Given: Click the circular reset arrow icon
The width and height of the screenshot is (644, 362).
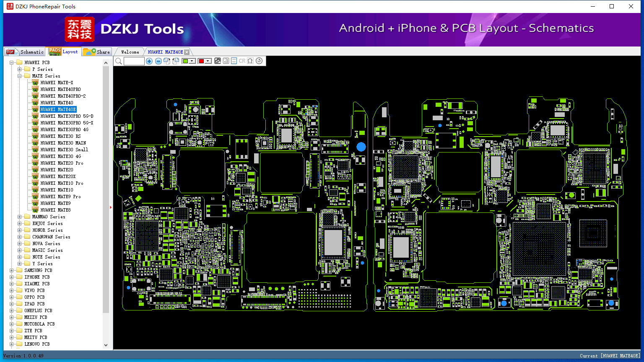Looking at the screenshot, I should click(x=259, y=61).
